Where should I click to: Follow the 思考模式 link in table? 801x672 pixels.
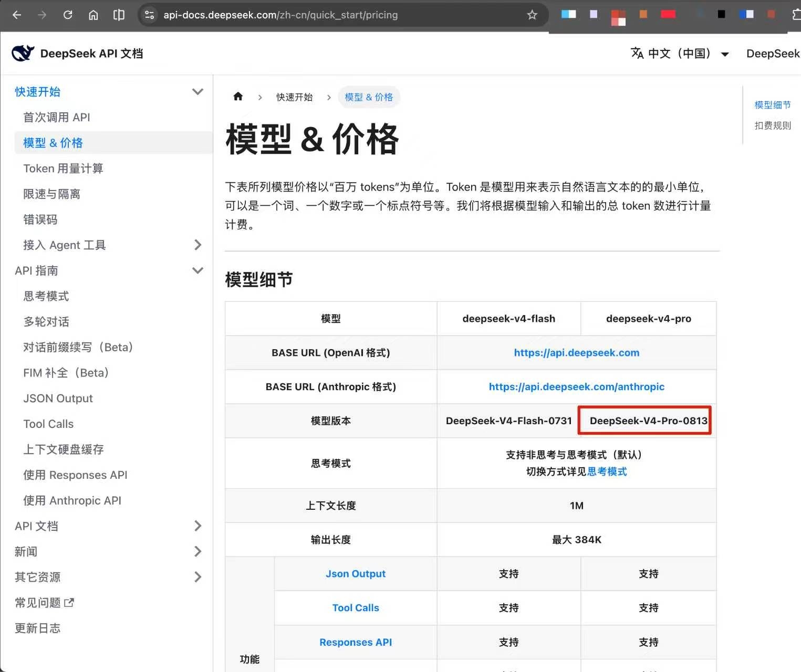tap(607, 471)
